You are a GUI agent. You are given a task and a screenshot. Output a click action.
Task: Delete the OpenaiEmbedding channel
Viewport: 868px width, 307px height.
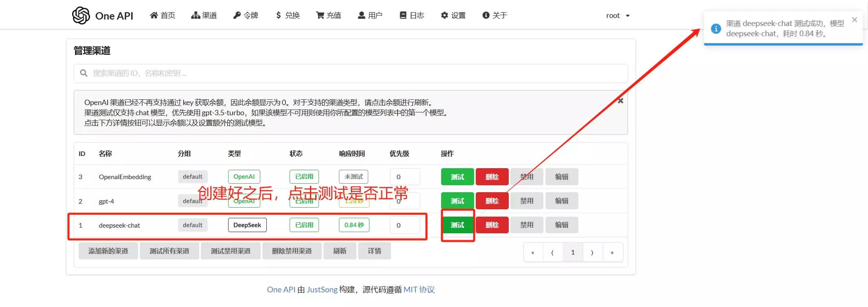pos(492,177)
